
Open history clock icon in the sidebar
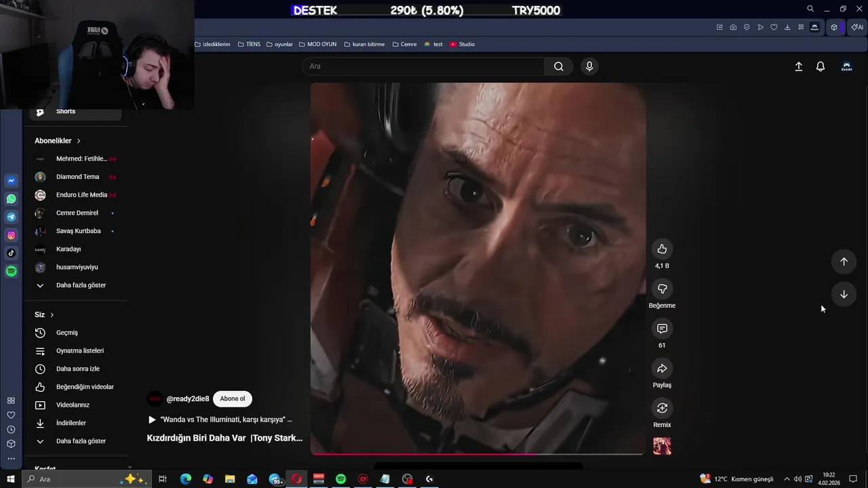point(11,430)
